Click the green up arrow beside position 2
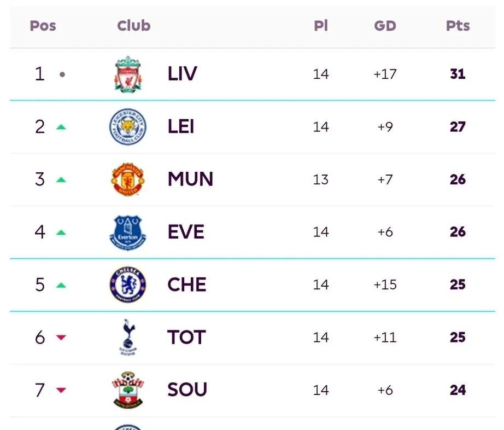 pyautogui.click(x=61, y=127)
